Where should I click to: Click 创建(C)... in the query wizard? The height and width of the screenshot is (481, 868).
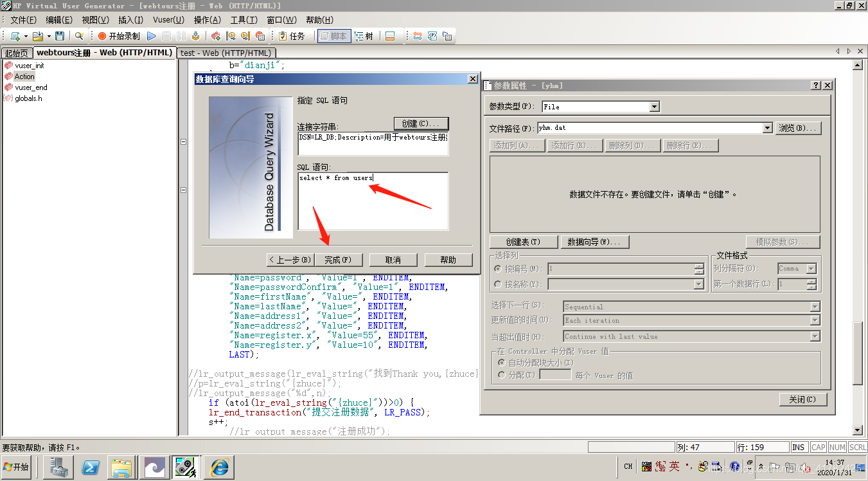coord(421,123)
